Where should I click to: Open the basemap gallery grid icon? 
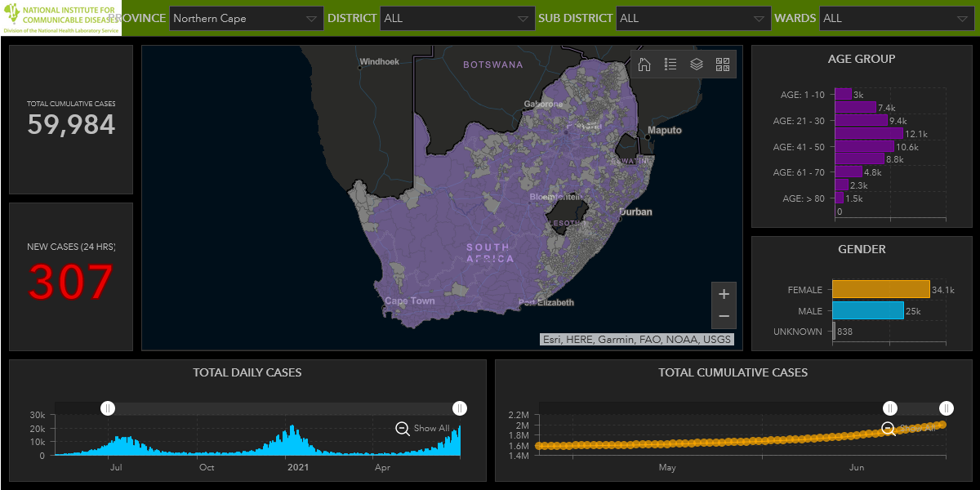723,65
